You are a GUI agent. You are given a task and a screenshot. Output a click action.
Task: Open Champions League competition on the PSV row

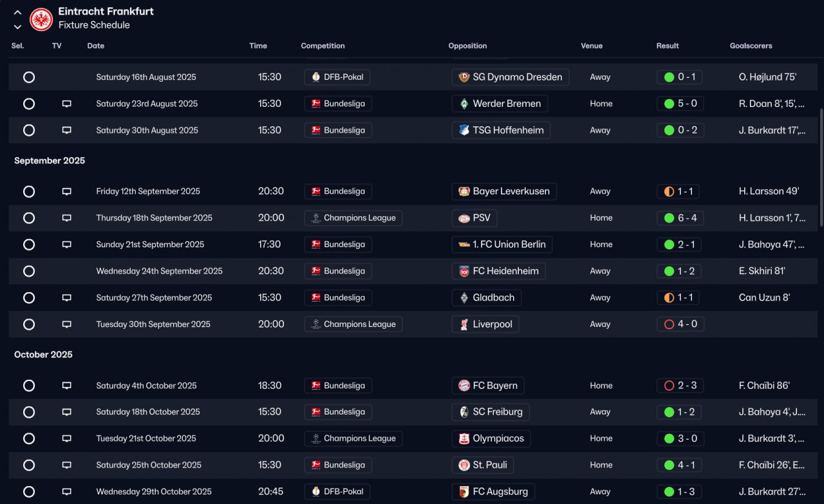[353, 218]
